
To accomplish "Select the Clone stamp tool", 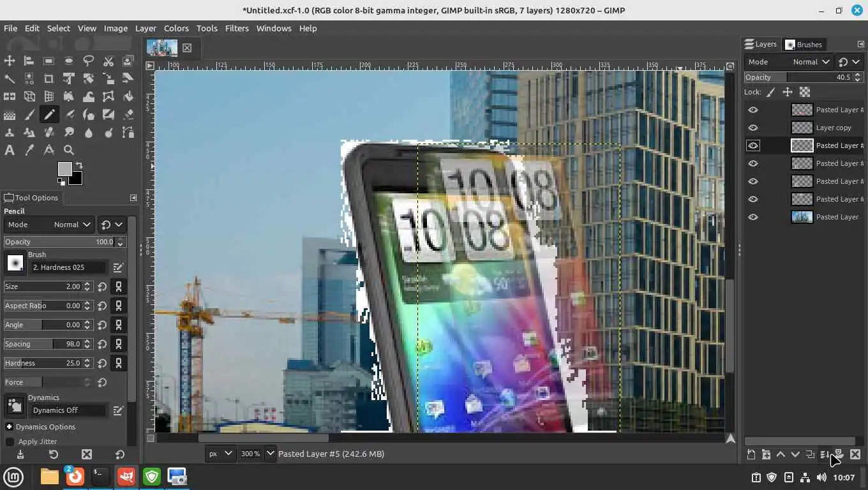I will click(10, 133).
